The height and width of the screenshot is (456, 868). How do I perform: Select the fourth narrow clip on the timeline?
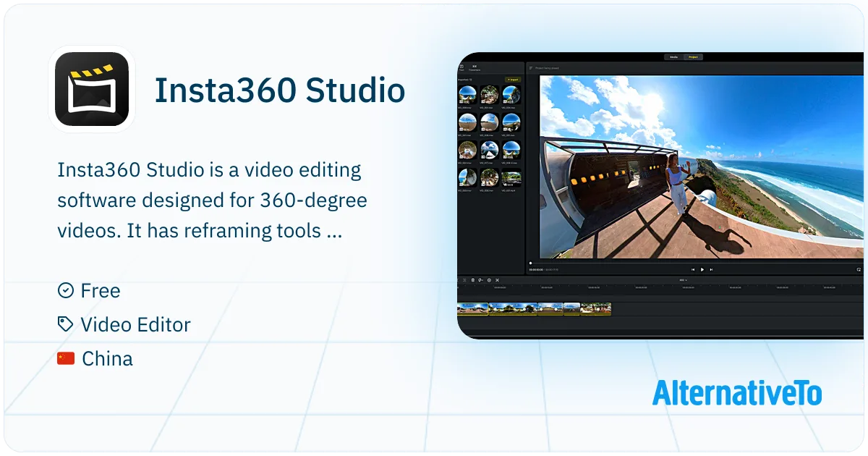[572, 309]
